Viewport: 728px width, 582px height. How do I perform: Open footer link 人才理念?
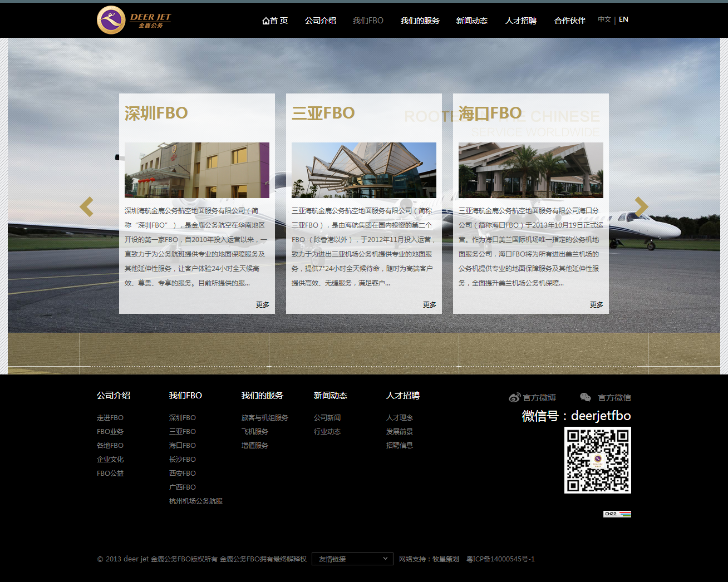pos(400,417)
